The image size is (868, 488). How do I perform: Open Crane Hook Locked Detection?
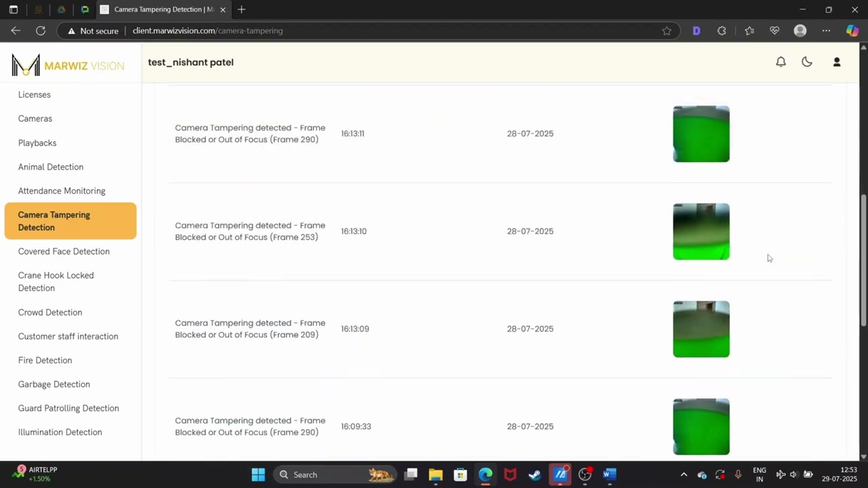tap(56, 281)
